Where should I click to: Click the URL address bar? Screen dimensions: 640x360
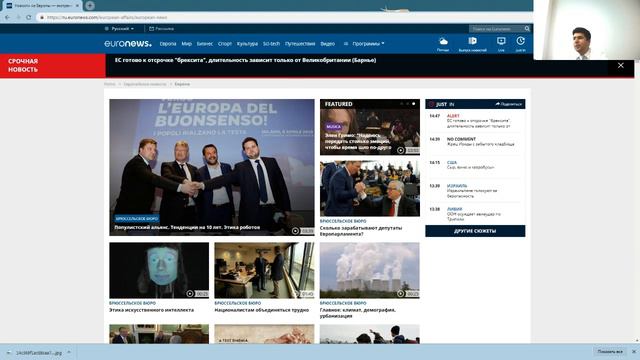tap(282, 17)
